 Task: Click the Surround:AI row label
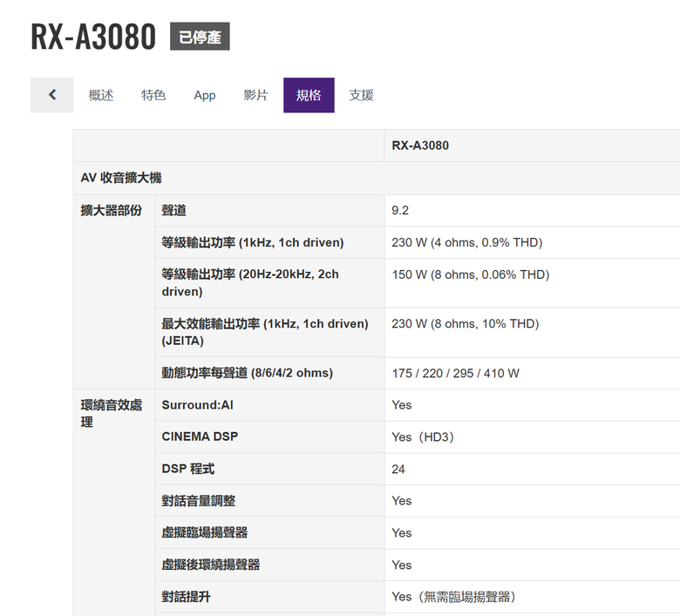coord(197,405)
